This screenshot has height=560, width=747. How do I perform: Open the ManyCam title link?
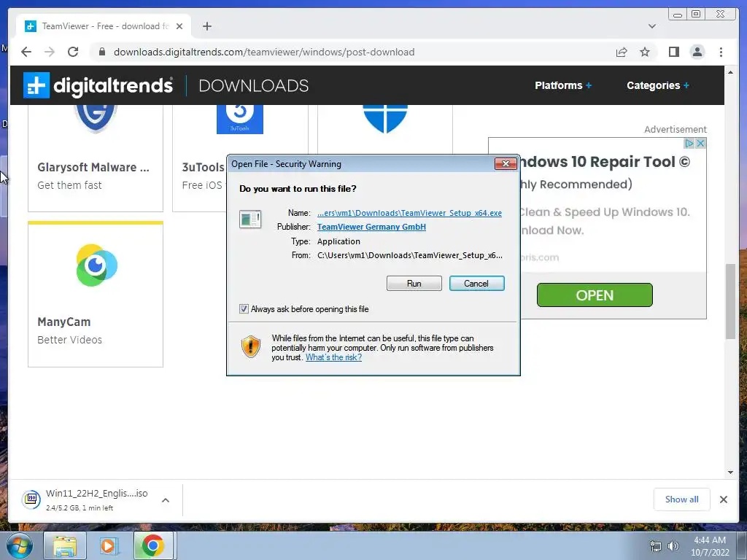64,322
